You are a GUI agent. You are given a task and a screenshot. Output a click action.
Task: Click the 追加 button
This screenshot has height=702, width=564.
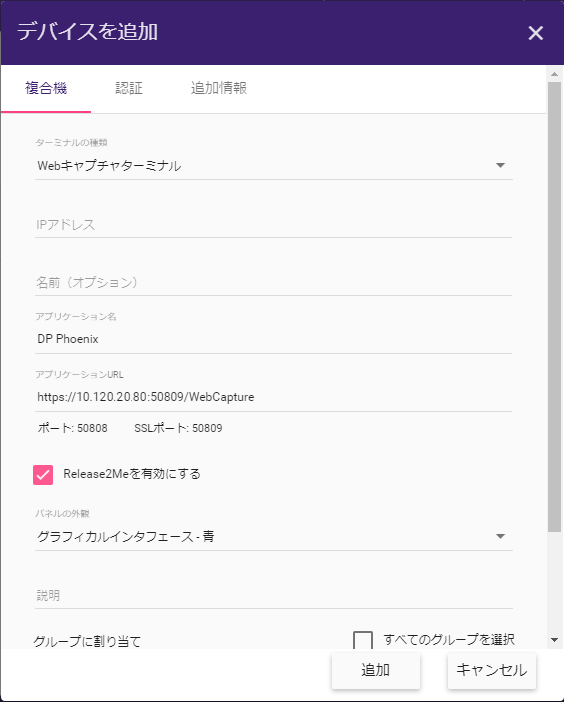click(x=376, y=670)
